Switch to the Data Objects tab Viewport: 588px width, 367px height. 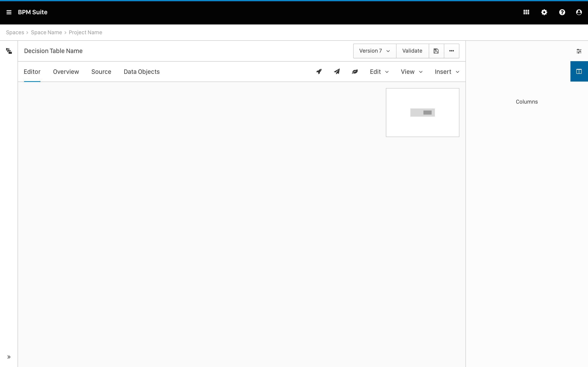pyautogui.click(x=141, y=72)
